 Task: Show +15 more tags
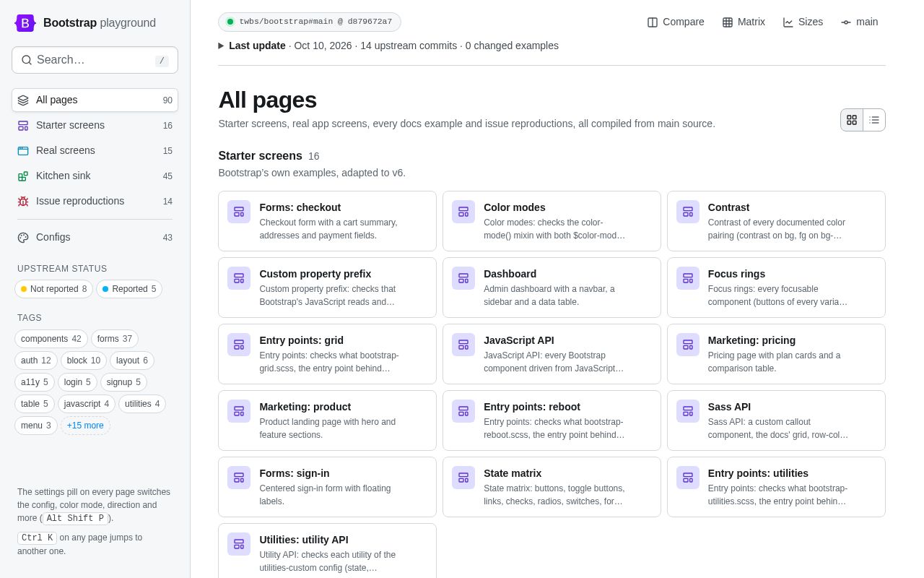[x=85, y=426]
